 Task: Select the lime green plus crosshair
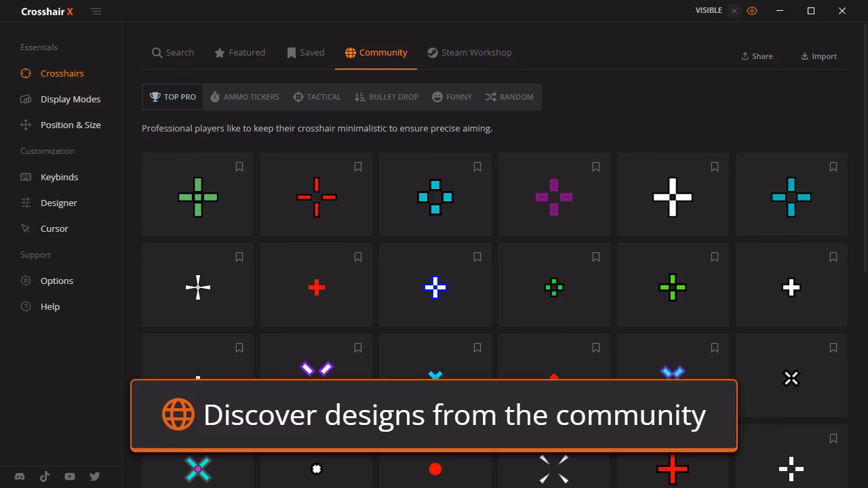[x=673, y=287]
